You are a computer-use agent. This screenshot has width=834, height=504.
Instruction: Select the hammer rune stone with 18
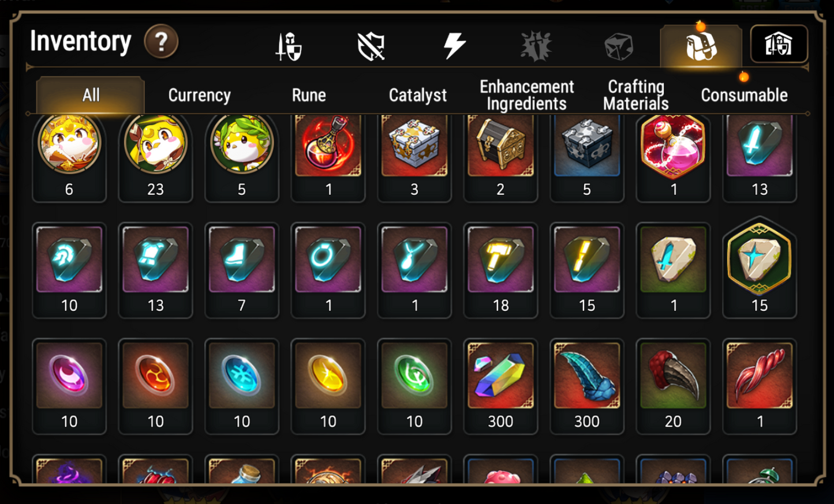click(x=500, y=270)
